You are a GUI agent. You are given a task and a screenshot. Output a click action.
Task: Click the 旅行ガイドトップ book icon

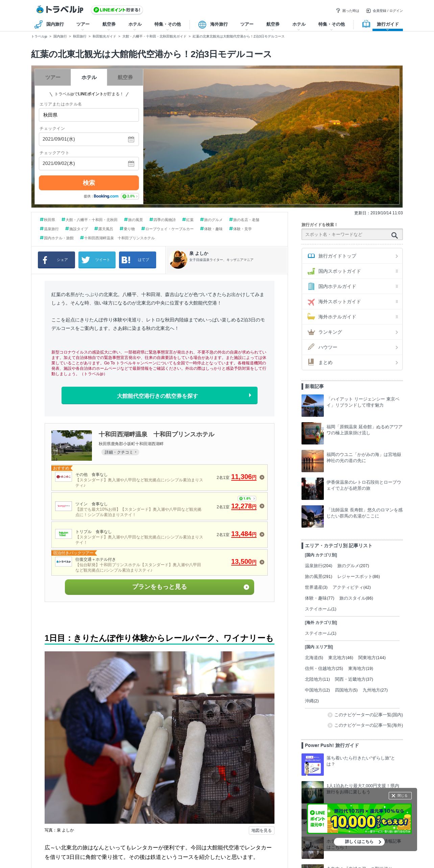click(311, 256)
